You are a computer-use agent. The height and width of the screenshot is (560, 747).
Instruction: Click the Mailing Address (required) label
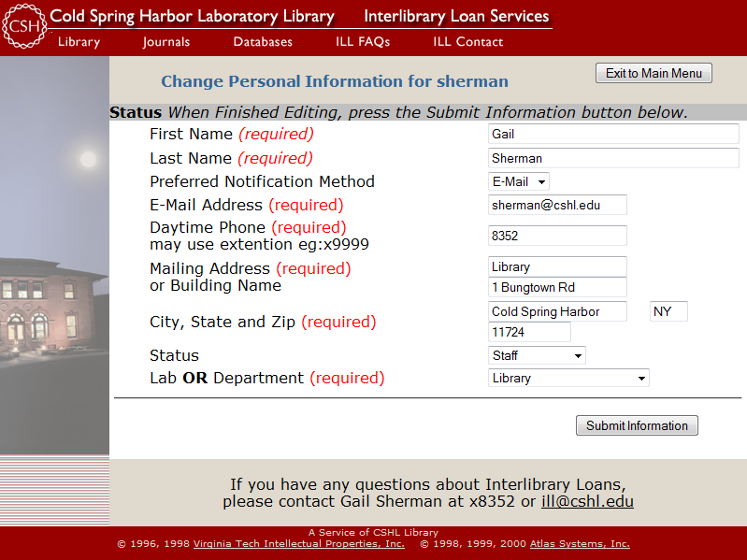pyautogui.click(x=251, y=268)
